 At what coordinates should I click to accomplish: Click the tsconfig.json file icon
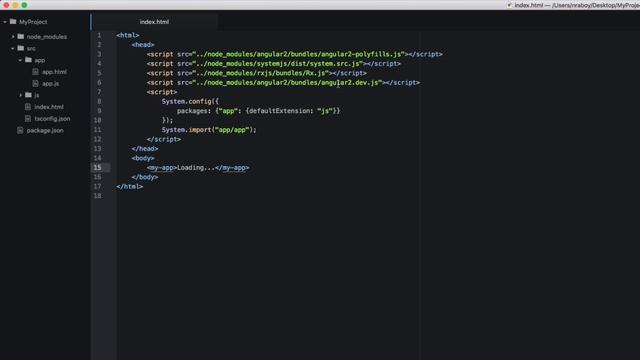click(x=28, y=119)
